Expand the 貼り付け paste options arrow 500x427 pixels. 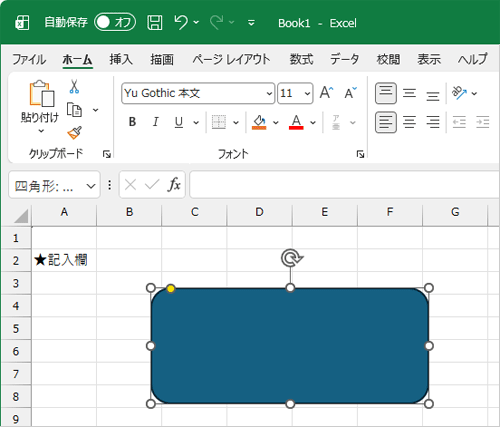(x=41, y=131)
